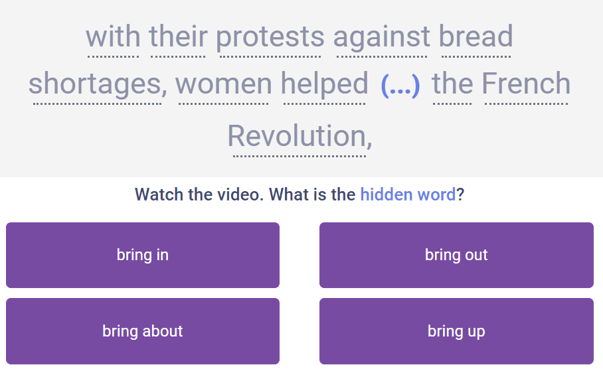Click the word "protests" in the sentence
The height and width of the screenshot is (375, 603).
click(270, 37)
